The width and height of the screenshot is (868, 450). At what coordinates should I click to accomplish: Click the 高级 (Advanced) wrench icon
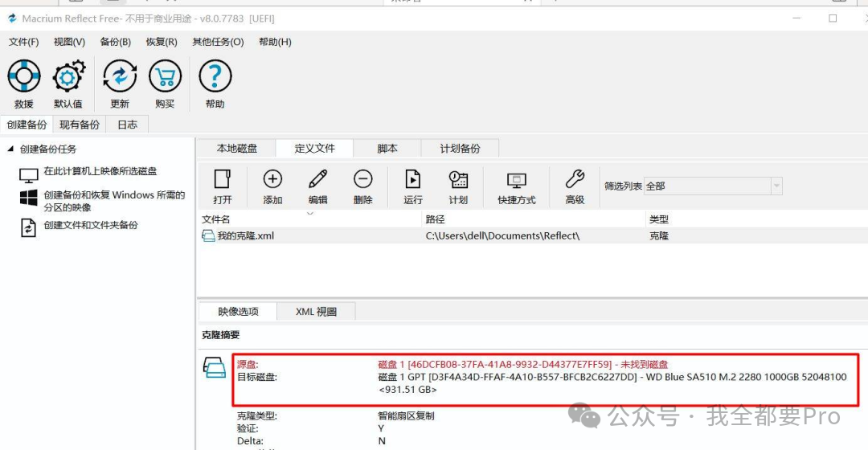575,179
